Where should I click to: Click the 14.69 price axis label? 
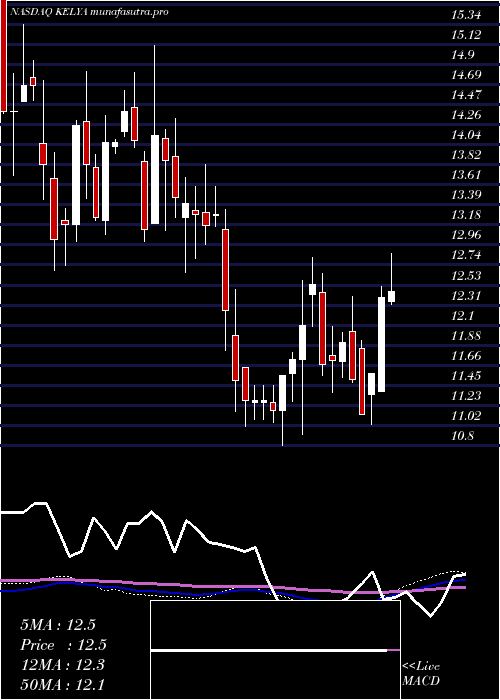466,75
